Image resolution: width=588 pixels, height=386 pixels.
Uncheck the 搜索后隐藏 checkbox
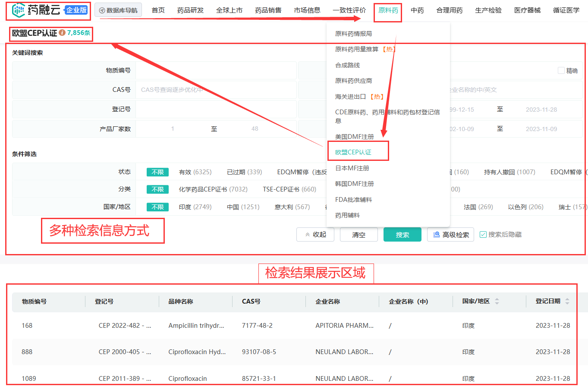pyautogui.click(x=483, y=235)
